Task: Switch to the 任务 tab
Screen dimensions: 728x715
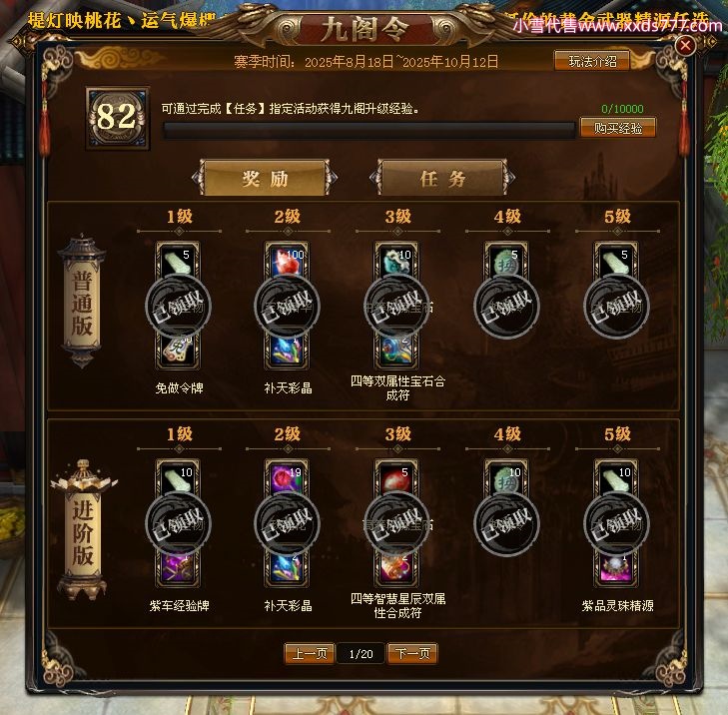Action: [x=442, y=179]
